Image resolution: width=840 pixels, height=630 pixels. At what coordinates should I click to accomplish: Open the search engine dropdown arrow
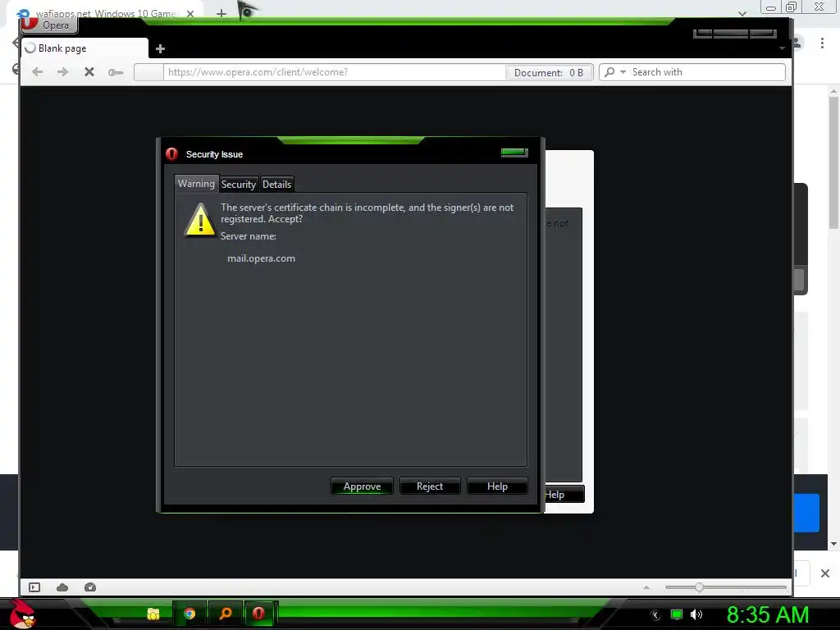[623, 72]
